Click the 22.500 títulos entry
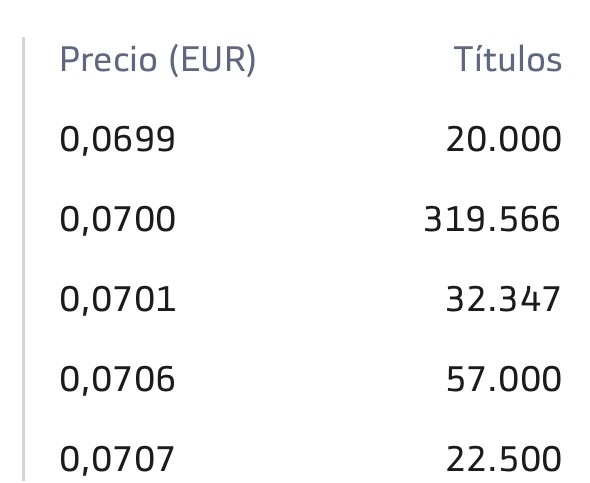This screenshot has width=590, height=483. coord(503,459)
